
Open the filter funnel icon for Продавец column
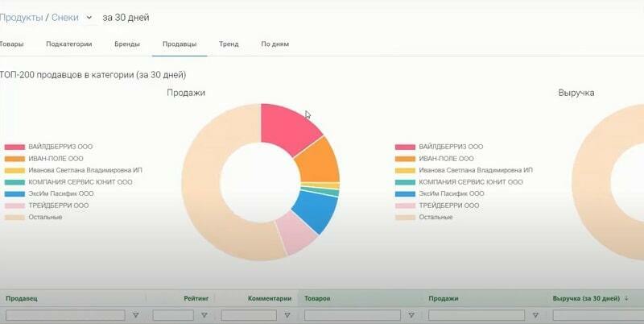coord(135,315)
